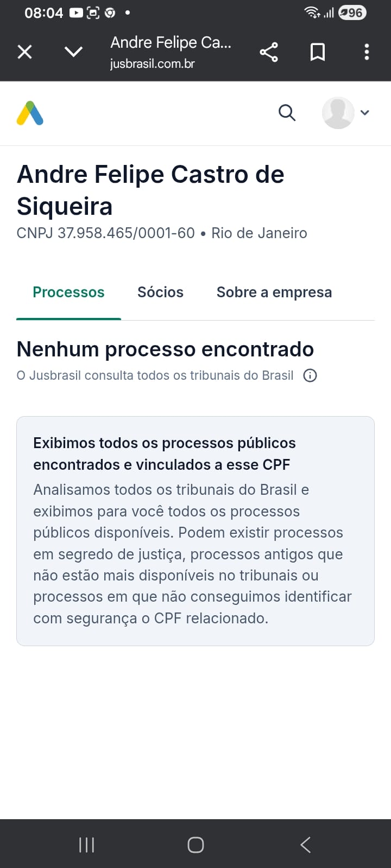The height and width of the screenshot is (868, 391).
Task: Open Android recent apps button
Action: click(86, 845)
